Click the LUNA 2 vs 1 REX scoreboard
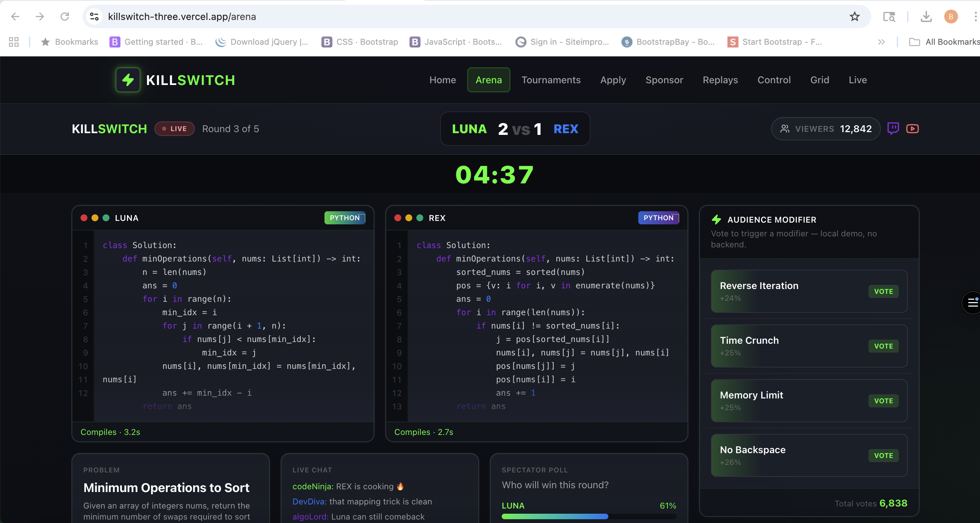980x523 pixels. pos(515,129)
